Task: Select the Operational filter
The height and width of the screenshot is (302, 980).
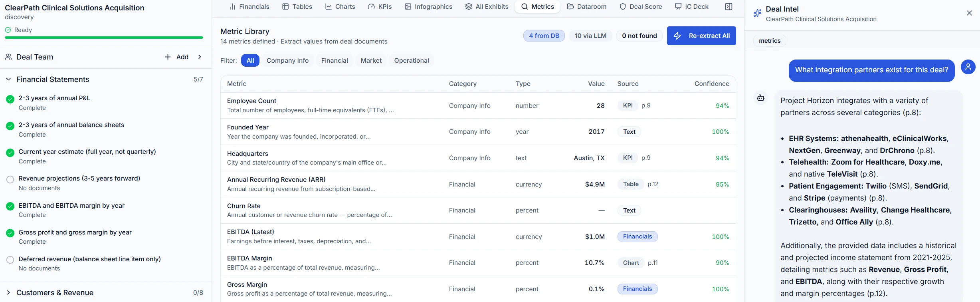Action: pyautogui.click(x=411, y=61)
